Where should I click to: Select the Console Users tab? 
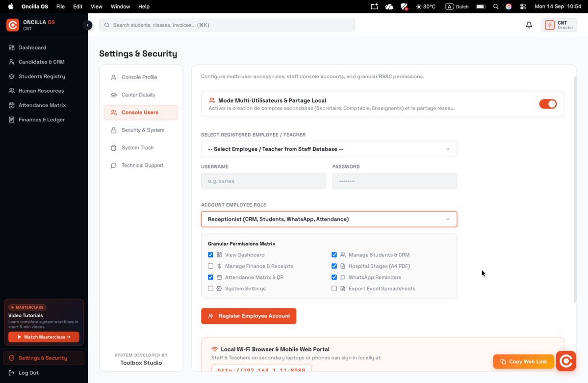141,112
